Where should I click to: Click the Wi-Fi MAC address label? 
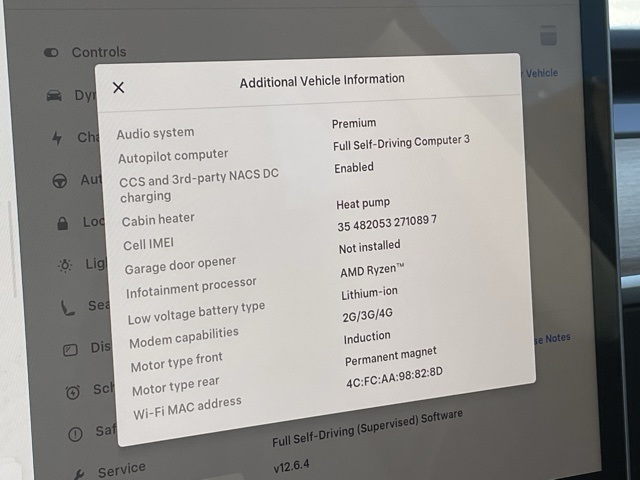[187, 408]
